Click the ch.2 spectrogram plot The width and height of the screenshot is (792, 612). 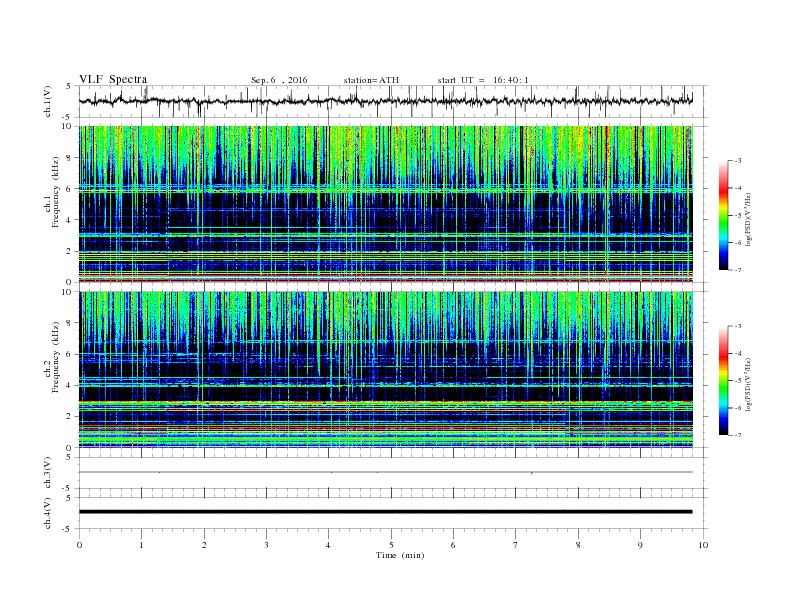[x=386, y=370]
